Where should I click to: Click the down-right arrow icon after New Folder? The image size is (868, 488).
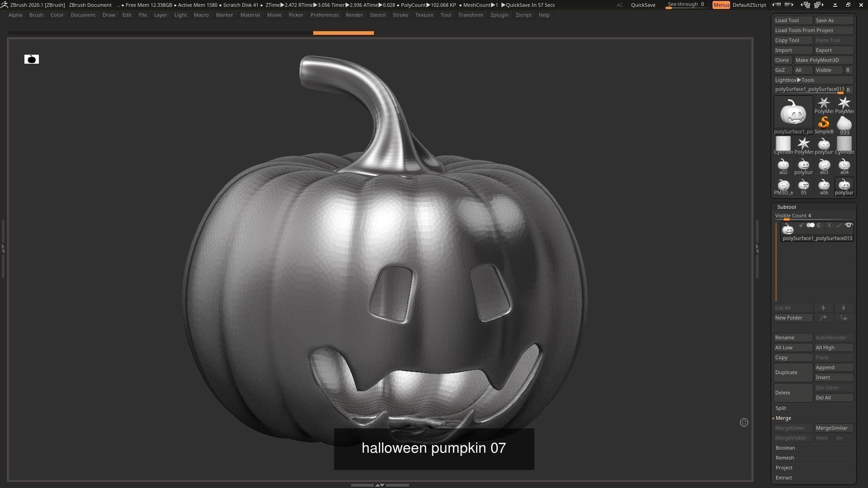point(844,318)
